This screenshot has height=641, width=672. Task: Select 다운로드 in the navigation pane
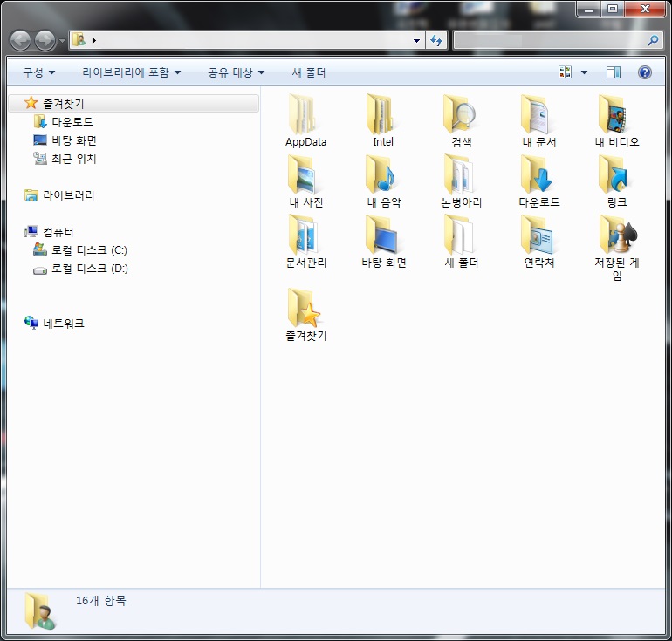point(64,121)
